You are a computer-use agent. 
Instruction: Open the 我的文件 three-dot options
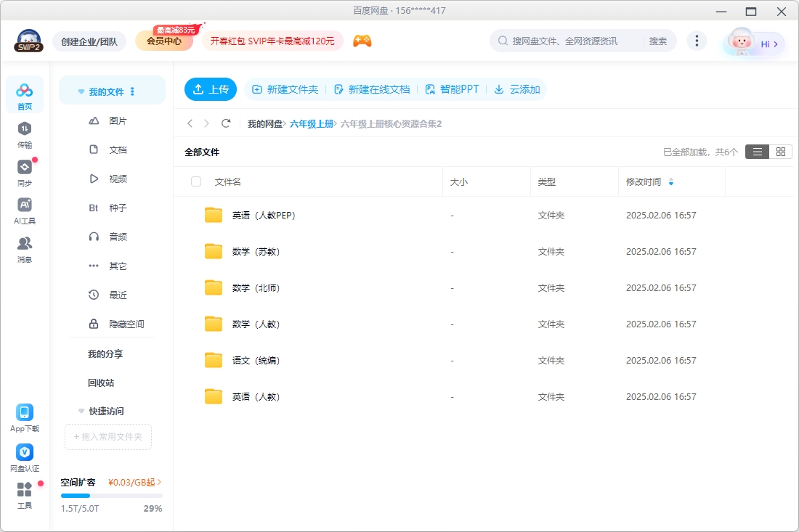pyautogui.click(x=132, y=91)
